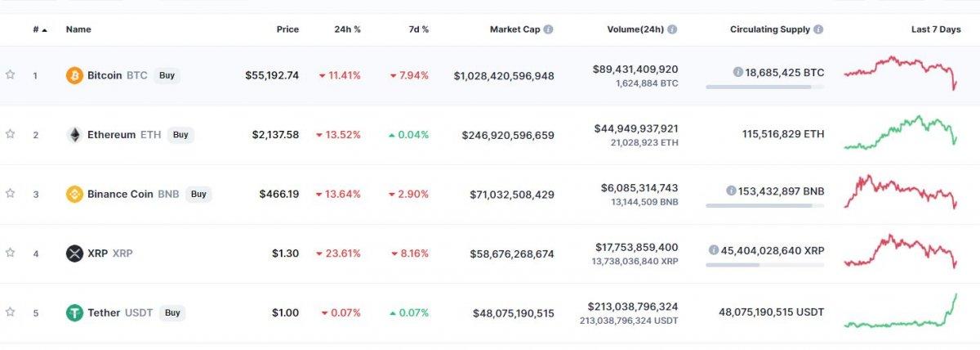Click Bitcoin's Last 7 Days sparkline chart
Viewport: 980px width, 350px height.
click(x=901, y=73)
